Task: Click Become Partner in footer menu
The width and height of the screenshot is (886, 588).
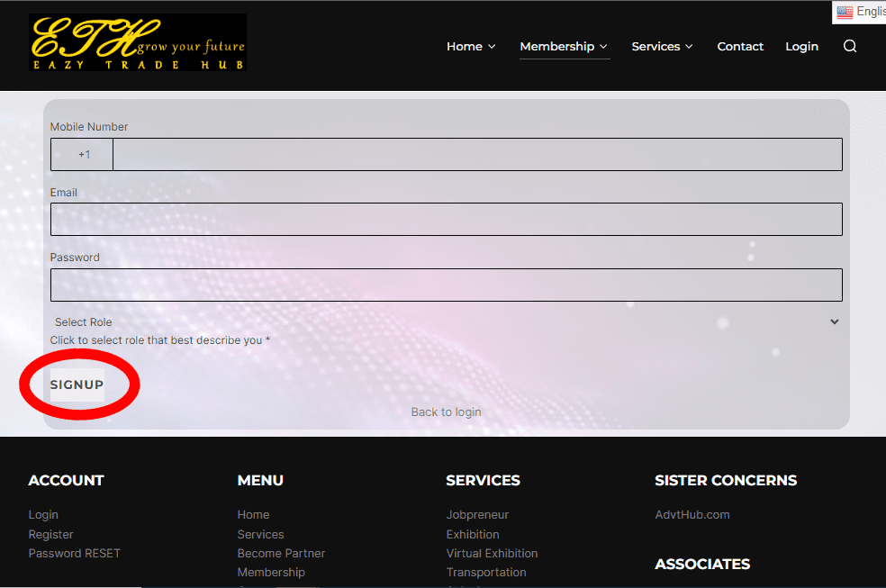Action: (281, 553)
